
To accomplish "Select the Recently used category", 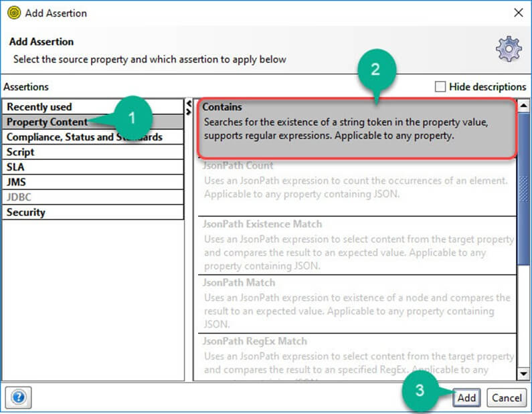I will [x=39, y=107].
